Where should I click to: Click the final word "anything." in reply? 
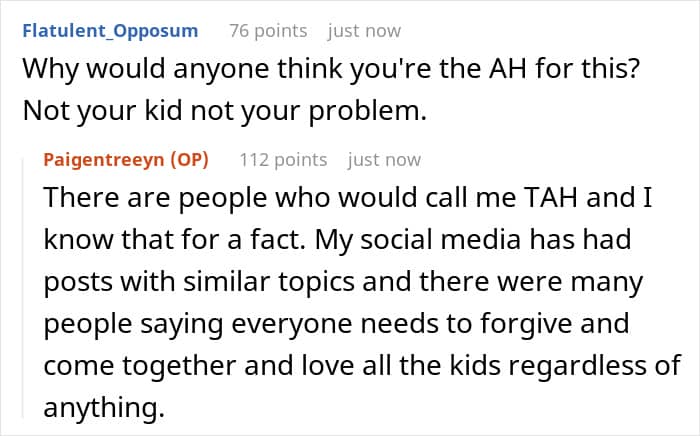[100, 410]
